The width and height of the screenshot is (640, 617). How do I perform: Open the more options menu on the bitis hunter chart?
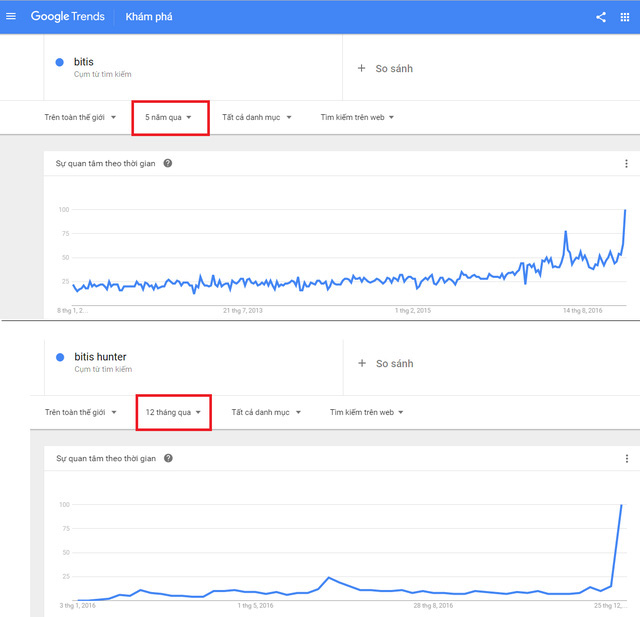point(627,459)
